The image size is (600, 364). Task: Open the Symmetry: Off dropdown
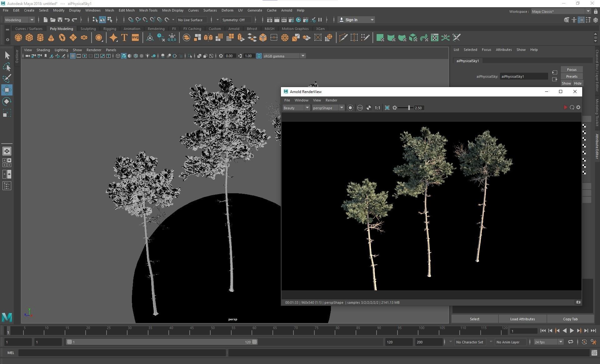236,20
